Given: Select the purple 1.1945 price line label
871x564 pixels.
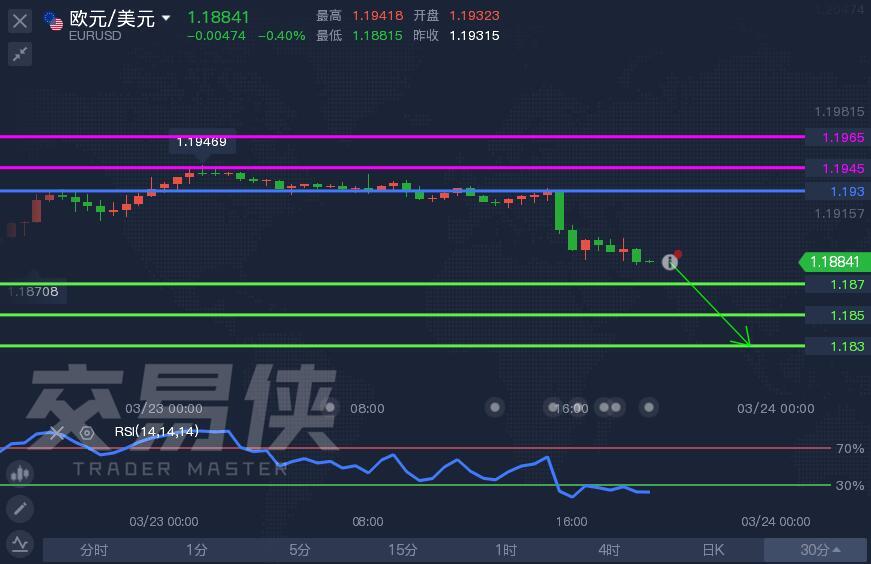Looking at the screenshot, I should [x=839, y=168].
